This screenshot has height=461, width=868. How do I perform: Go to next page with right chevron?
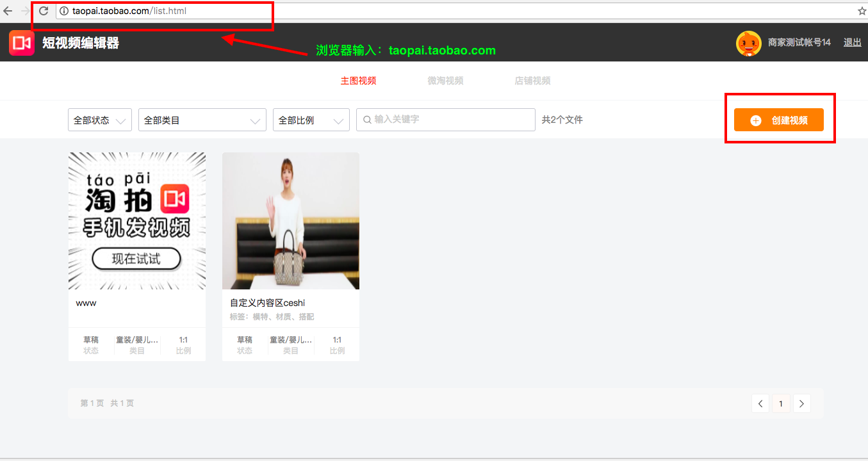click(x=801, y=403)
